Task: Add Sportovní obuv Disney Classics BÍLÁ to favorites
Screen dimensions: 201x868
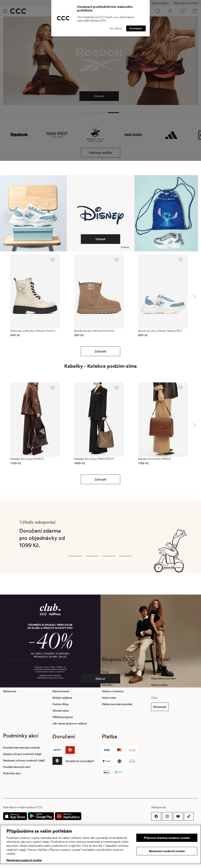Action: tap(180, 260)
